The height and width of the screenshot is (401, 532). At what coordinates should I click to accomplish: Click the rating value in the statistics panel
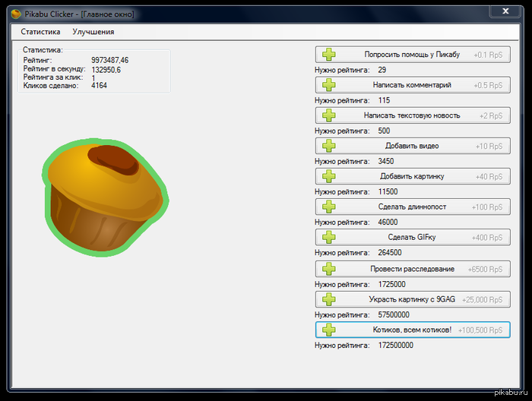click(x=110, y=60)
